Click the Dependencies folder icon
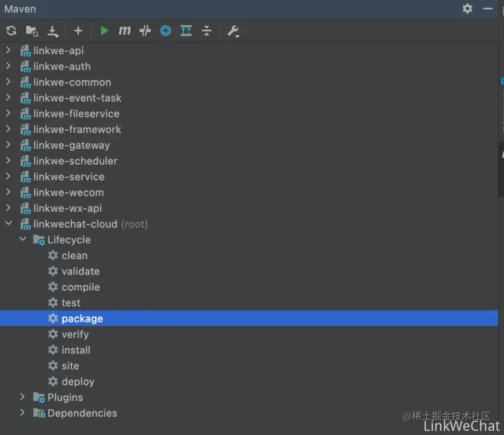 point(39,413)
